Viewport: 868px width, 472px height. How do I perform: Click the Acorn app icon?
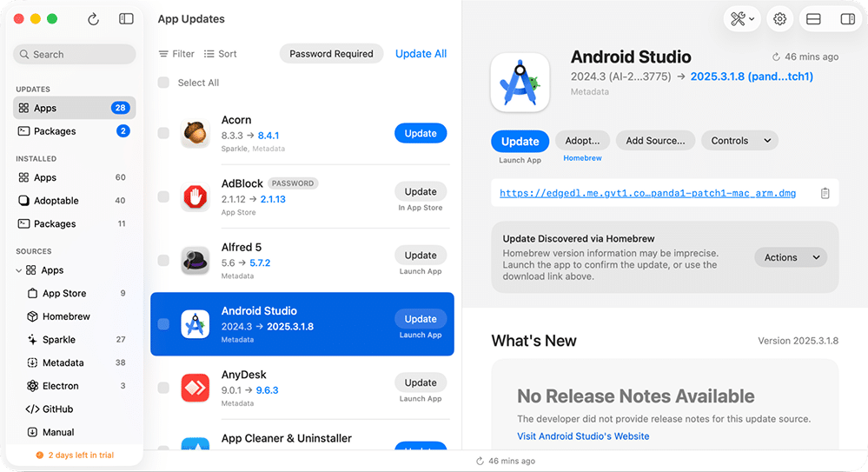point(195,133)
